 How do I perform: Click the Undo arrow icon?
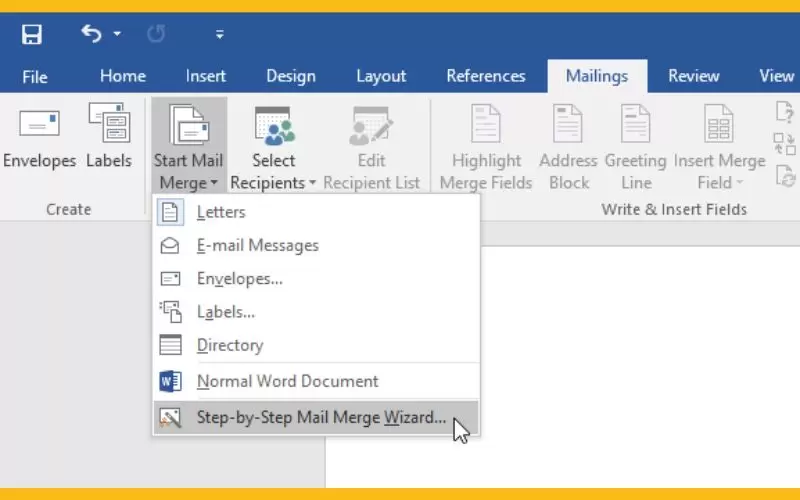[91, 34]
